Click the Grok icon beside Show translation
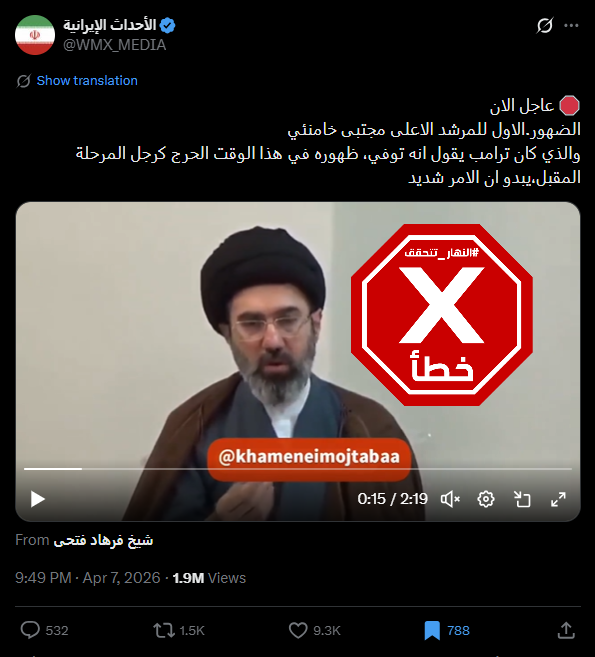Viewport: 595px width, 657px height. [23, 81]
